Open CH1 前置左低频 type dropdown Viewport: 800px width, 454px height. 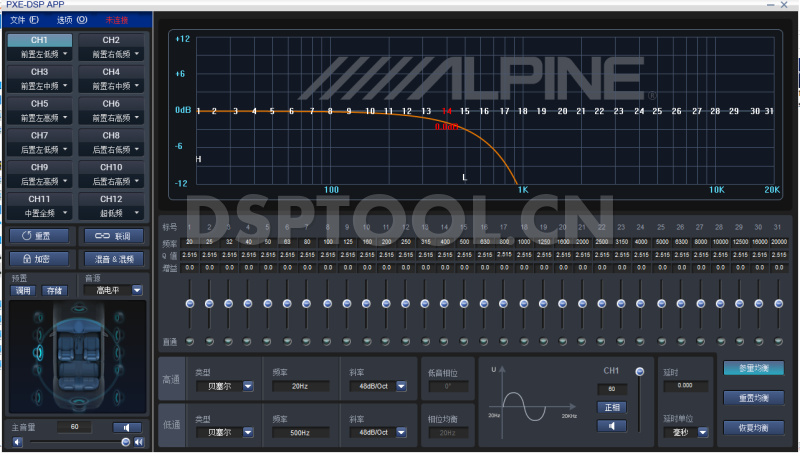pyautogui.click(x=40, y=54)
